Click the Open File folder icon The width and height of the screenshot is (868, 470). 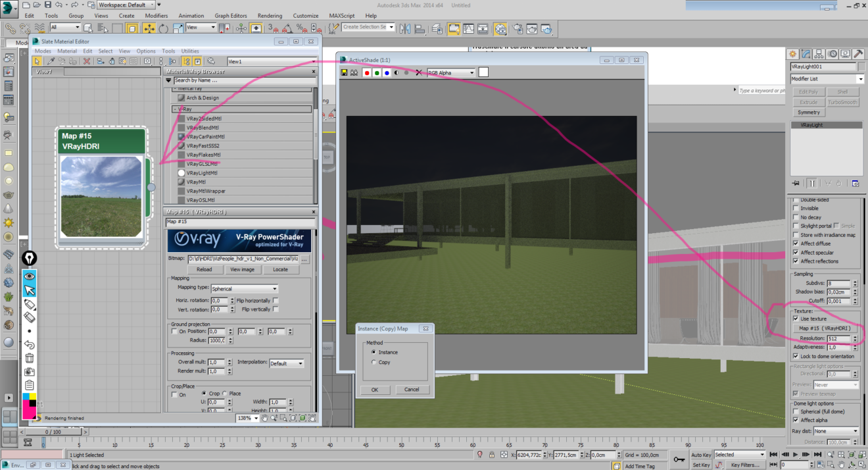point(37,5)
